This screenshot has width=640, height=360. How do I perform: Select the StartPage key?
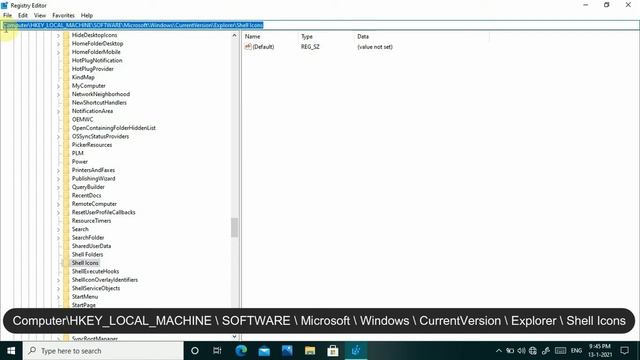pos(84,305)
